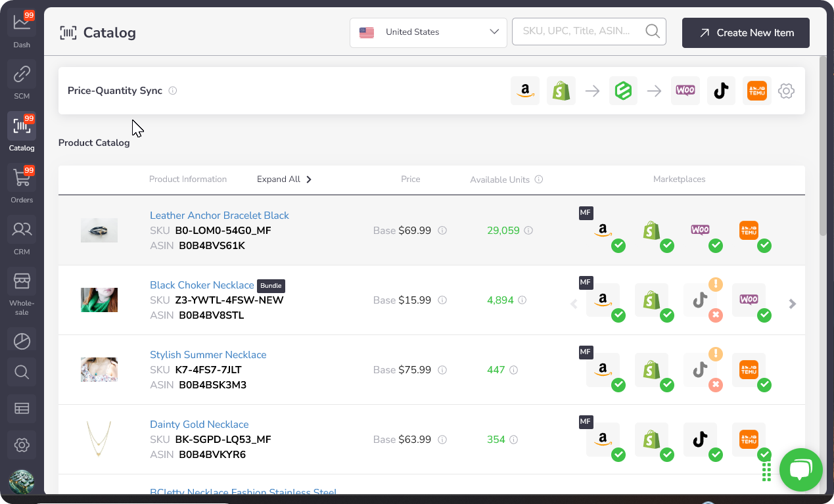Open Dainty Gold Necklace product link
Viewport: 834px width, 504px height.
pos(199,424)
